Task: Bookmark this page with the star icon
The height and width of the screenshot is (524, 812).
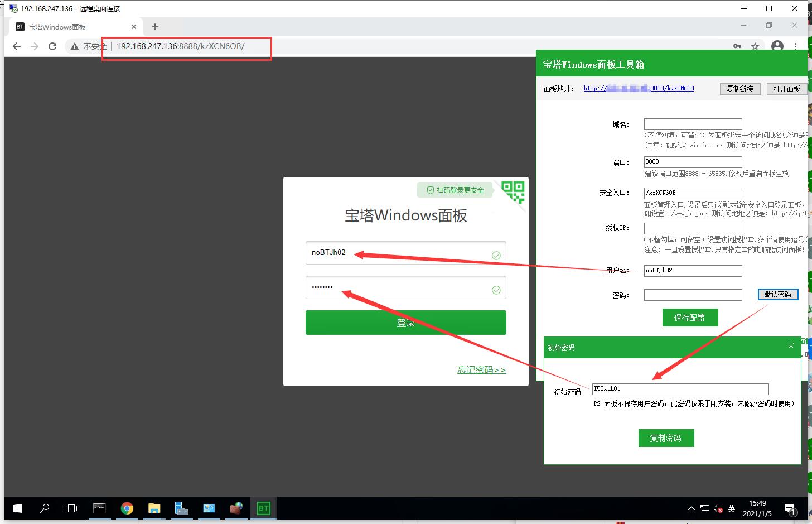Action: pos(755,46)
